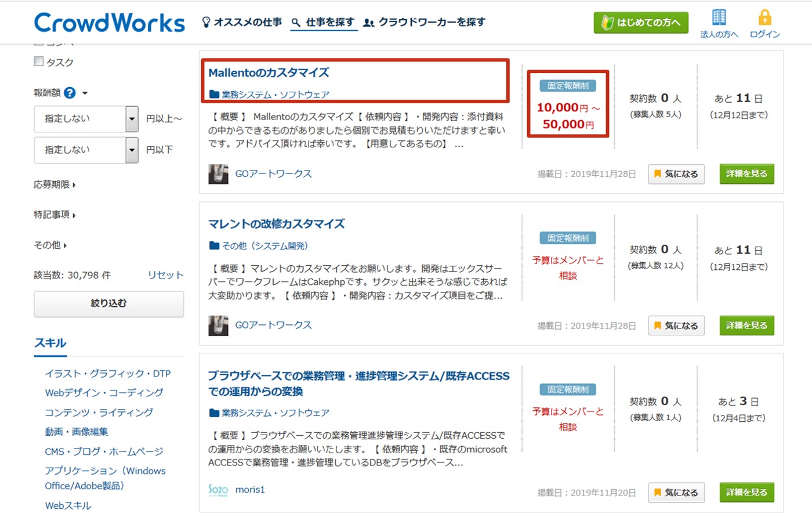The image size is (812, 517).
Task: Click the 法人の方へ building icon
Action: coord(719,17)
